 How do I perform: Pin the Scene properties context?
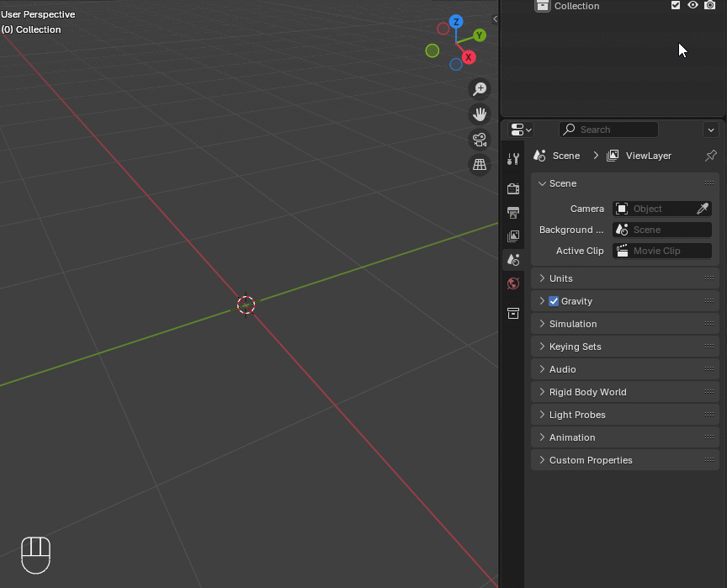coord(710,155)
